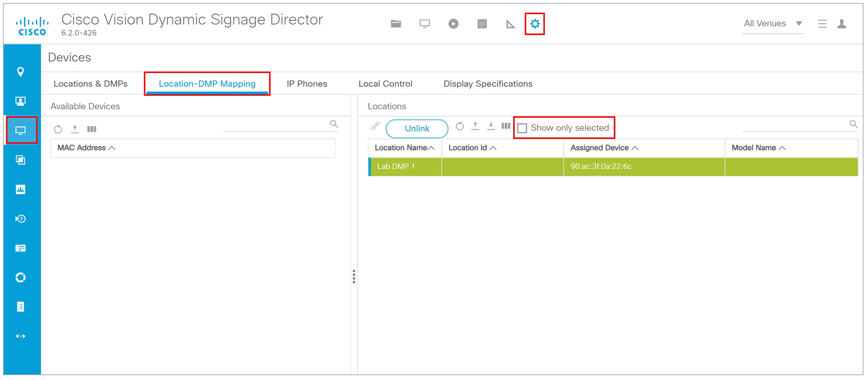Open column chooser in Locations toolbar
The image size is (868, 380).
pos(506,126)
